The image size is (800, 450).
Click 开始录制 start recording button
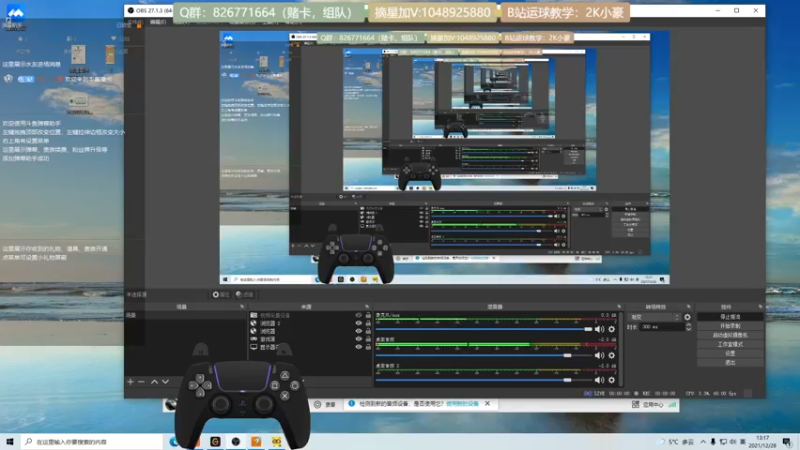[x=730, y=326]
